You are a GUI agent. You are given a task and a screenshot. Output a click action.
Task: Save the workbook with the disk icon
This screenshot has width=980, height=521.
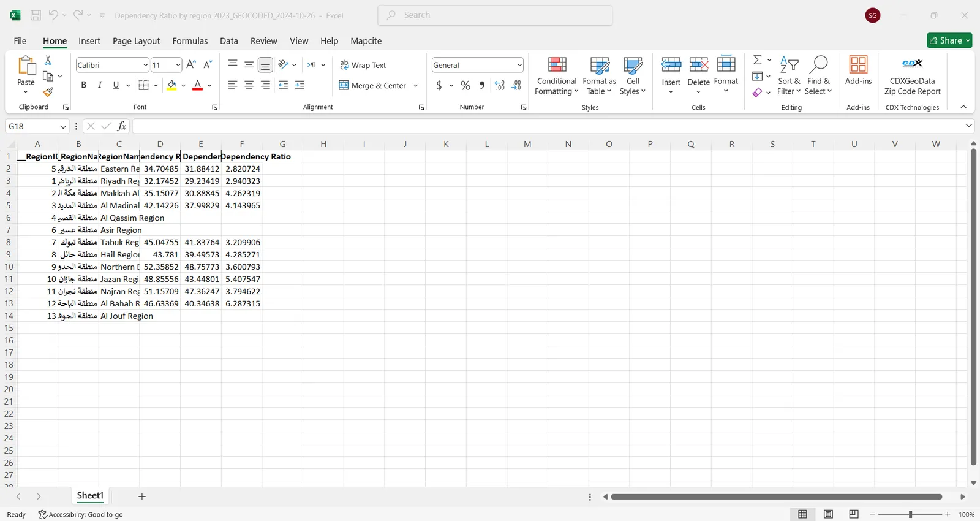[x=36, y=15]
